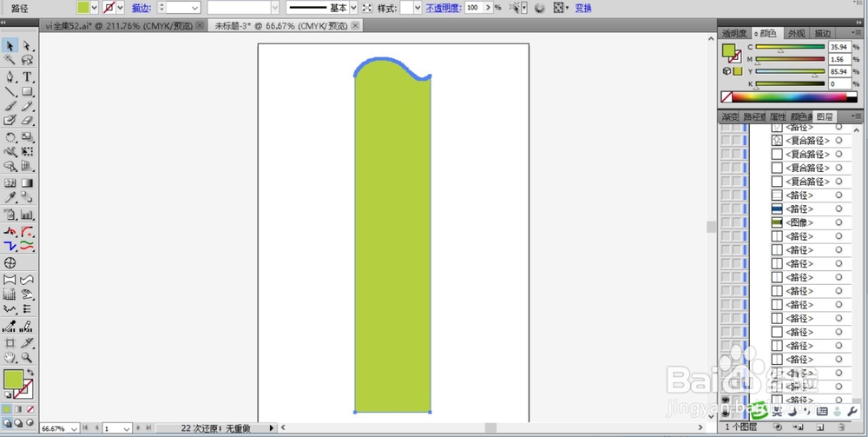Select the Blend tool
This screenshot has height=437, width=868.
27,197
